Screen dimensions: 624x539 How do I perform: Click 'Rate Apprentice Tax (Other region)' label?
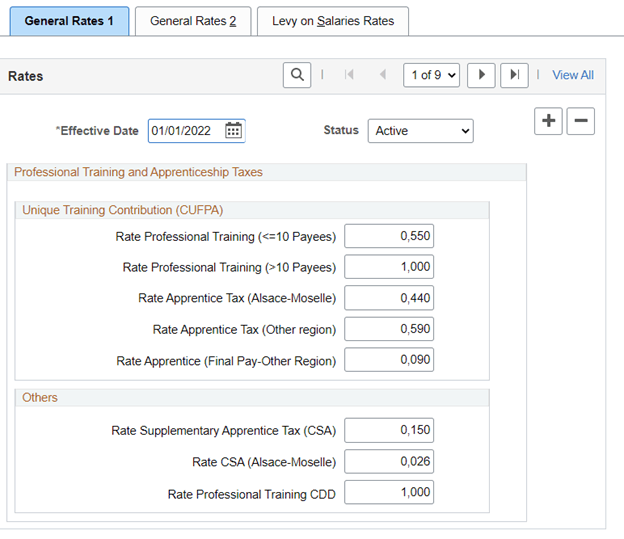(x=244, y=330)
